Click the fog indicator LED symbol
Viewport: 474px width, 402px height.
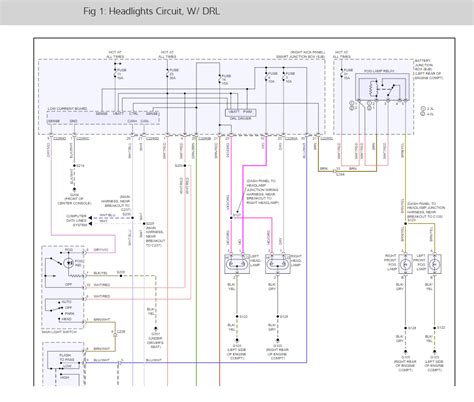(69, 263)
